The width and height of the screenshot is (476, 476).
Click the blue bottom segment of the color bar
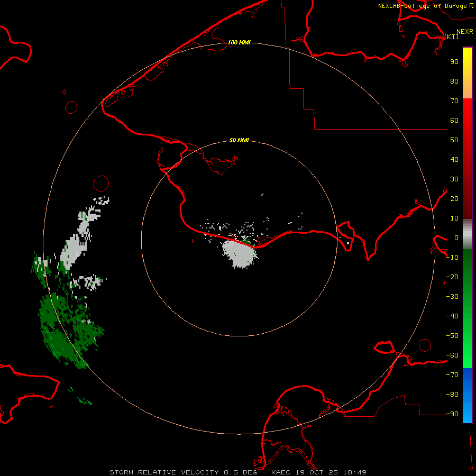[467, 396]
